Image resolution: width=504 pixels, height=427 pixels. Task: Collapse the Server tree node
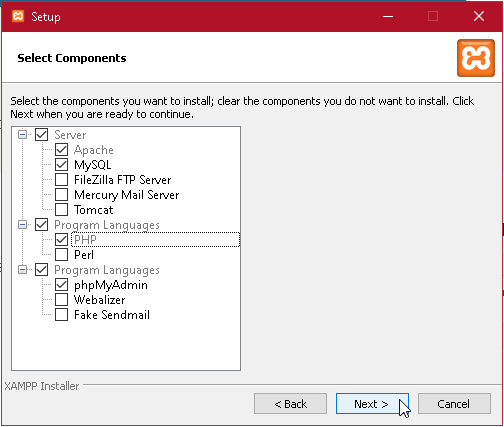coord(22,135)
